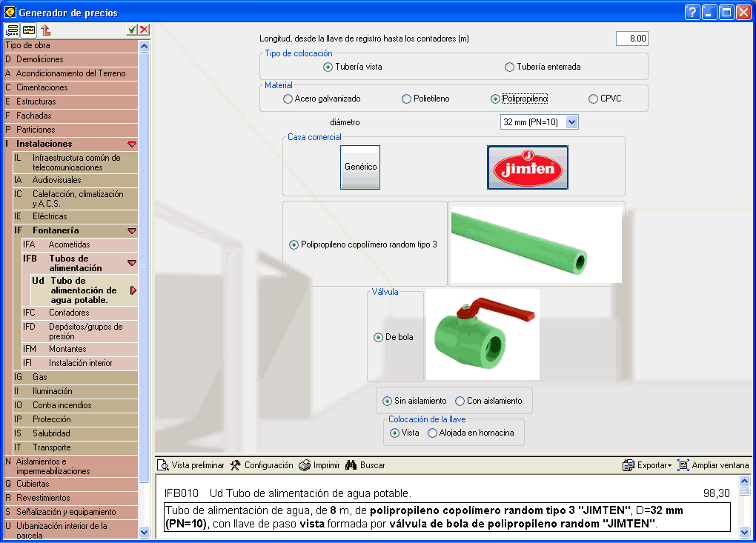Click arrow beside Tubo de alimentación de agua potable
The image size is (756, 543).
133,290
